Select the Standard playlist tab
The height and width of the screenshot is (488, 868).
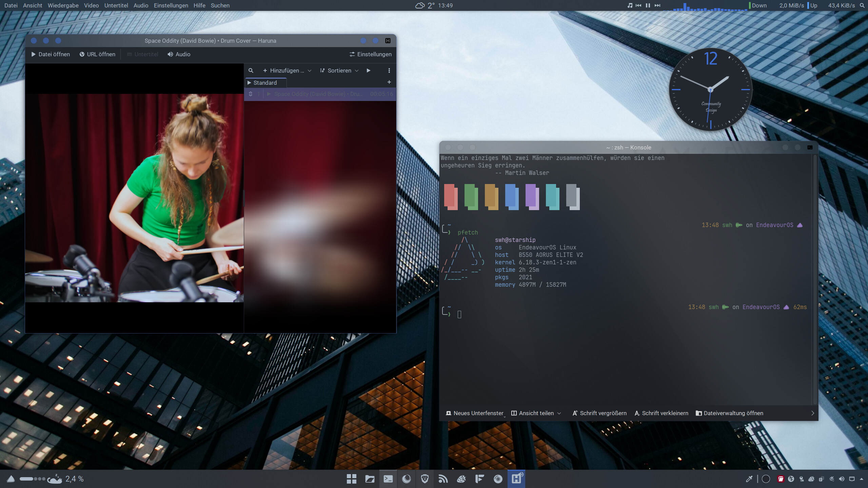265,83
